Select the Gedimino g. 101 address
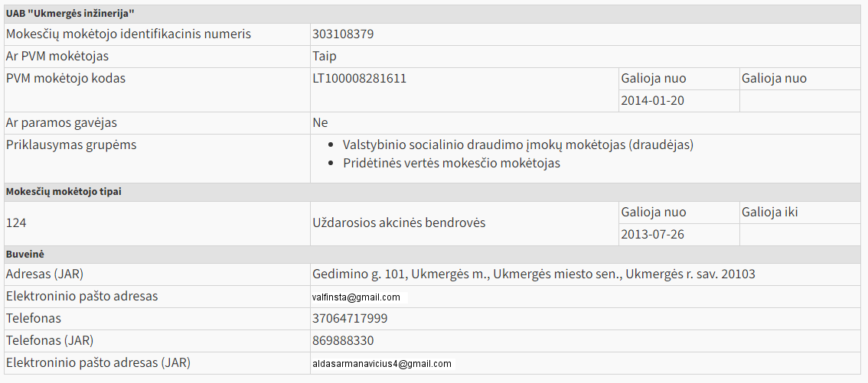Viewport: 868px width, 383px height. (534, 274)
